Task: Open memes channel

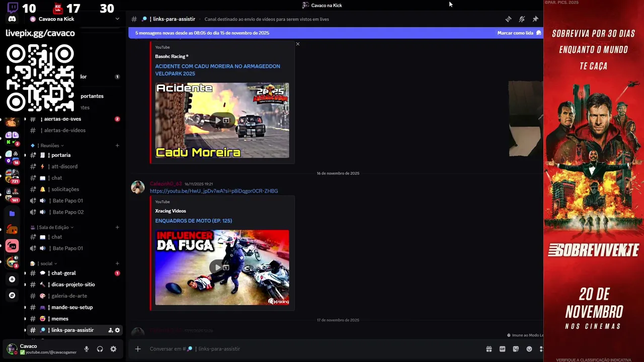Action: 73,319
